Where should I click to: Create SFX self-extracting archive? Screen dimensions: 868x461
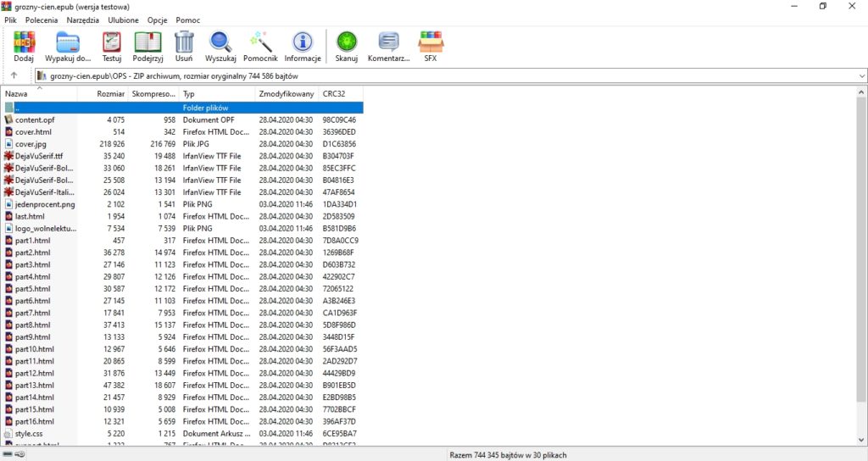(431, 47)
